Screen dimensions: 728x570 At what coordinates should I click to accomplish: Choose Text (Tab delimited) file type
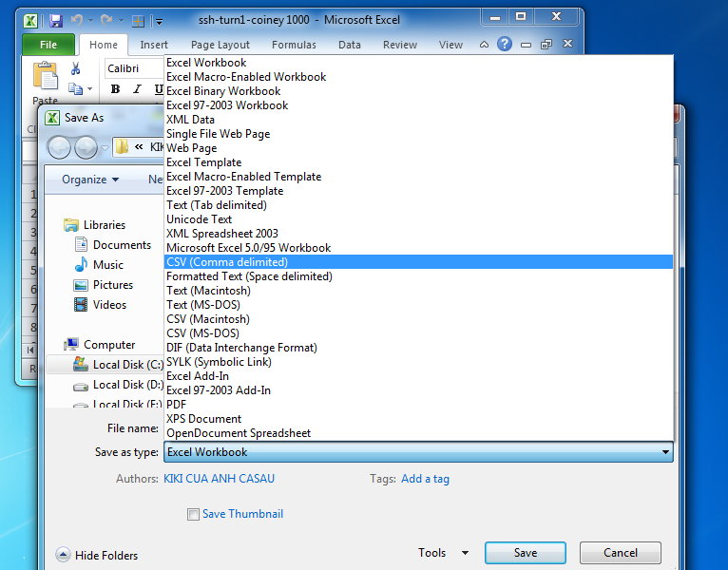click(419, 204)
